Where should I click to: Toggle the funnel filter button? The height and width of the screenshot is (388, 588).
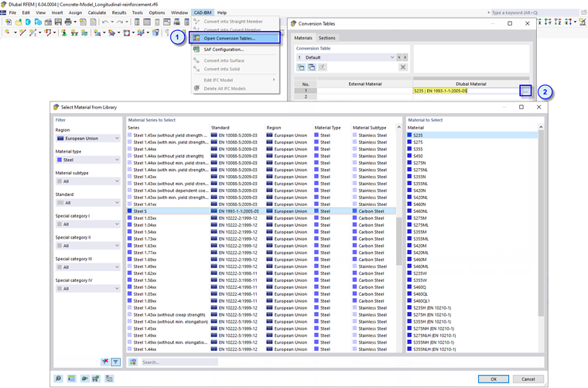(116, 362)
